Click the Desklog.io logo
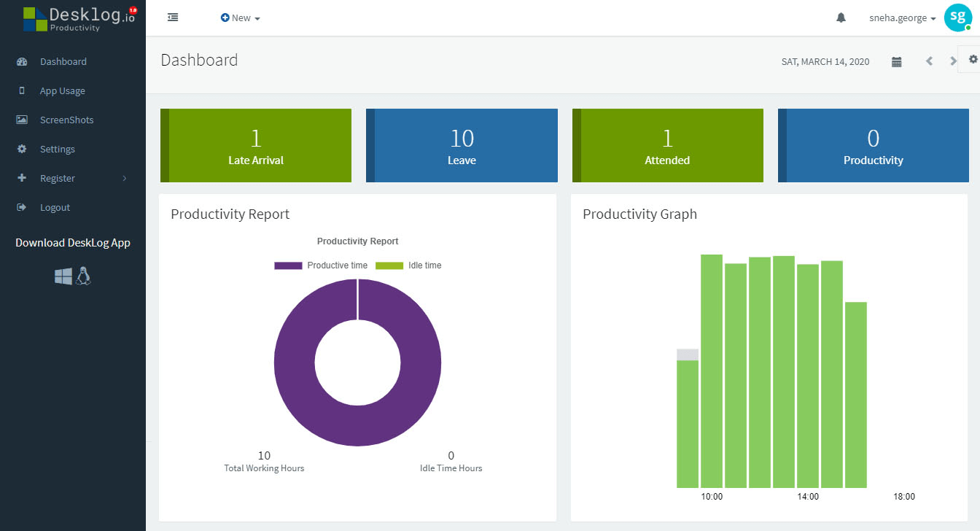Image resolution: width=980 pixels, height=531 pixels. click(79, 18)
